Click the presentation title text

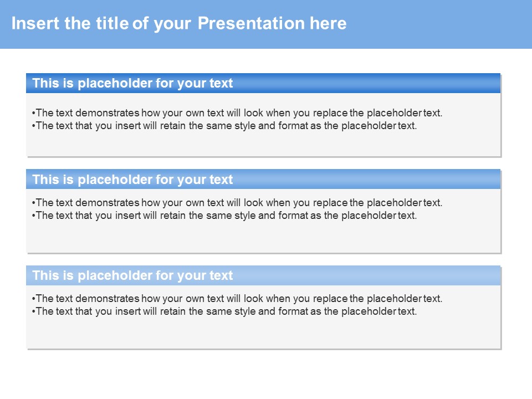179,23
